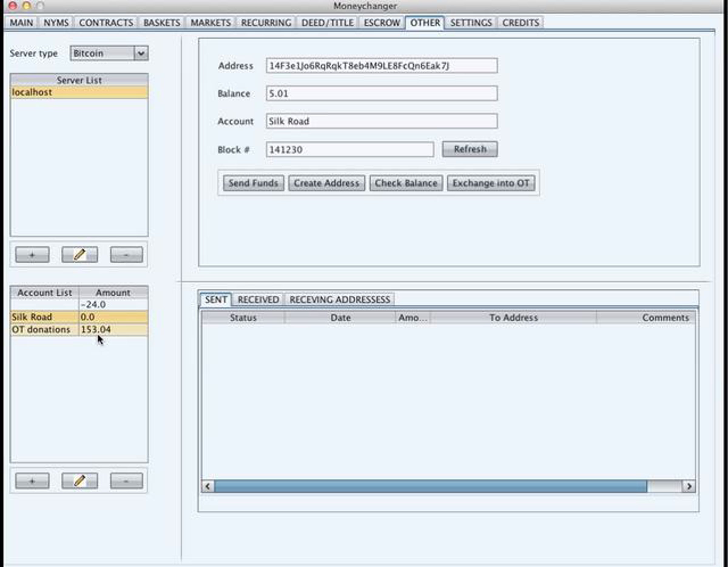The image size is (728, 567).
Task: Open the DEED/TITLE tab
Action: [x=328, y=23]
